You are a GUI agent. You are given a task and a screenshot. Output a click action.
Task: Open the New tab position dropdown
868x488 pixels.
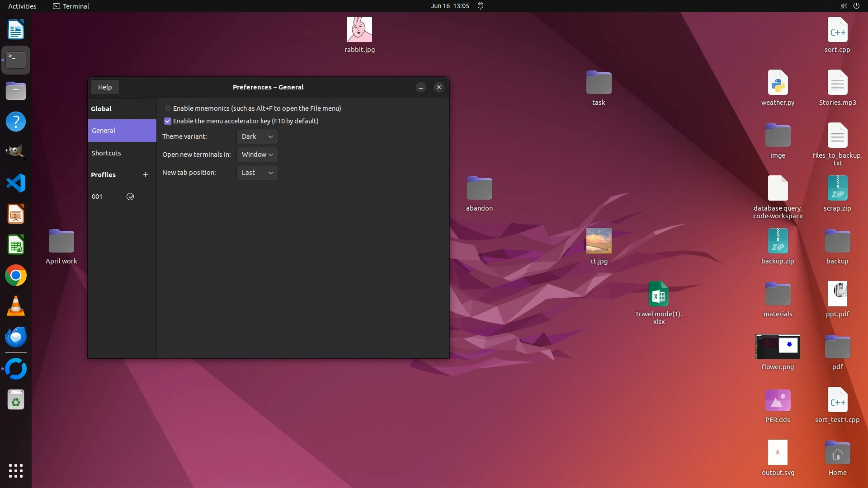click(x=257, y=173)
